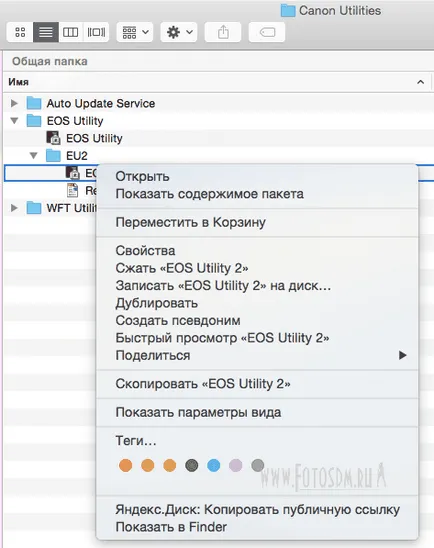434x548 pixels.
Task: Open the Поделиться submenu
Action: coord(257,355)
